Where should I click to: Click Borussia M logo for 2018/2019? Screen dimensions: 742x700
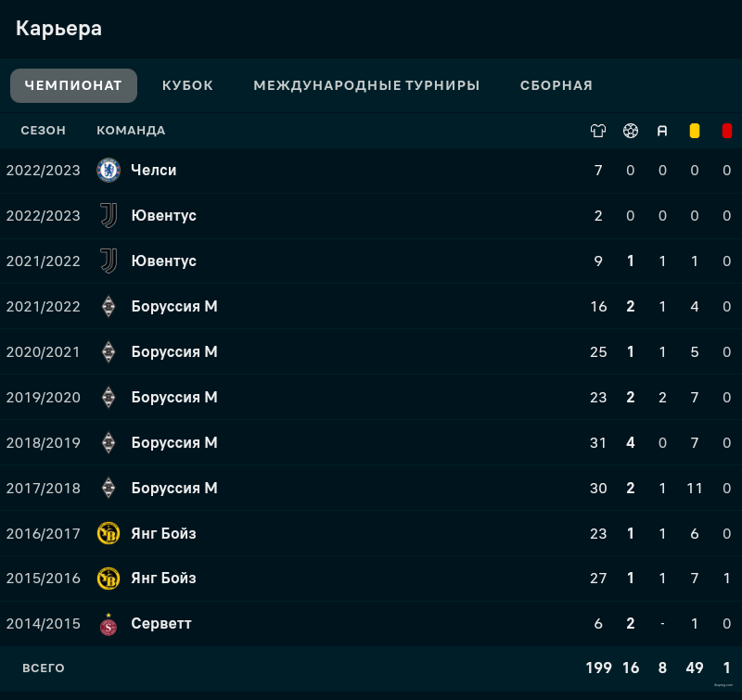(109, 442)
